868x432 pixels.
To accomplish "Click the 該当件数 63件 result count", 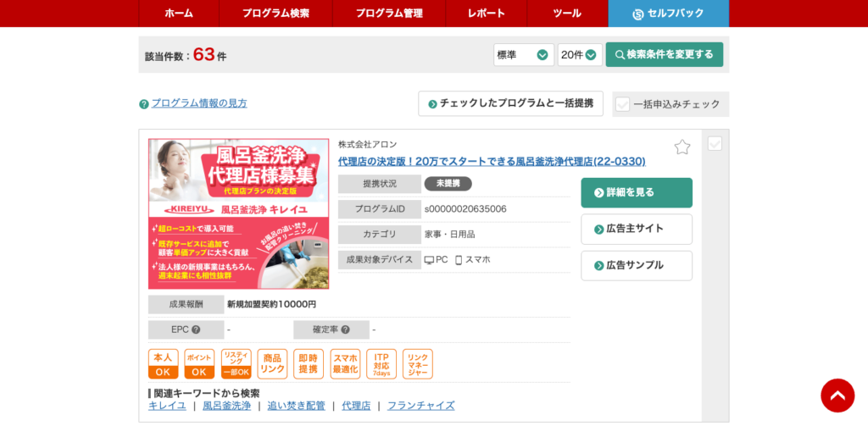I will [x=186, y=55].
